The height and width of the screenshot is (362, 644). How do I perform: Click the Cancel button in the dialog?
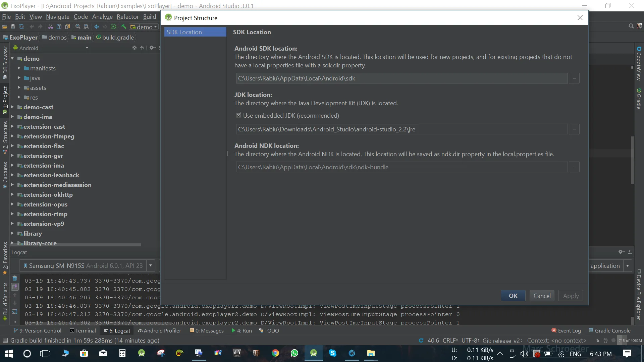click(542, 296)
